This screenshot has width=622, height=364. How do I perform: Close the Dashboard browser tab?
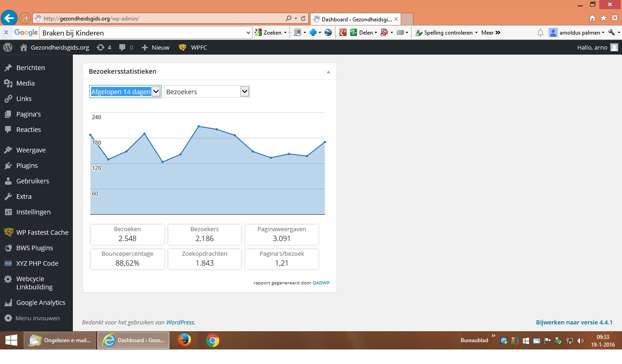tap(396, 19)
